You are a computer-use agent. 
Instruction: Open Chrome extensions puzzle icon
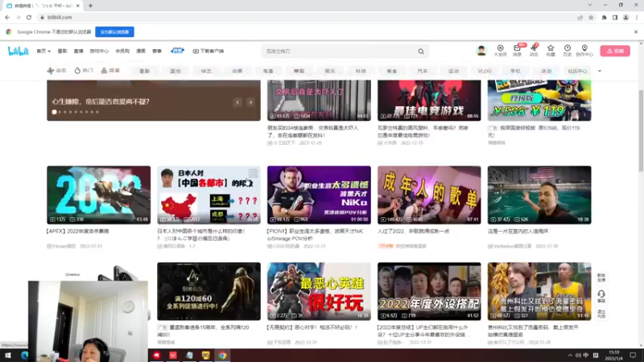point(605,17)
